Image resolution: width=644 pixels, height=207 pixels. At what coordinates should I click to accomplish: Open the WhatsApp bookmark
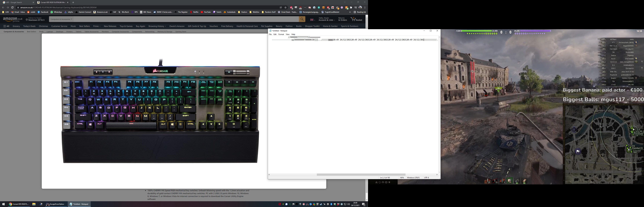pos(56,12)
